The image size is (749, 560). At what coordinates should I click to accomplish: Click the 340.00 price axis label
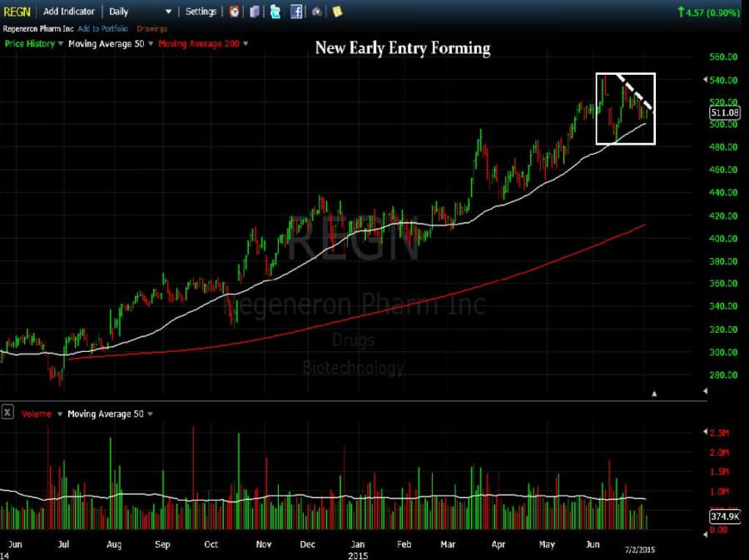coord(723,306)
